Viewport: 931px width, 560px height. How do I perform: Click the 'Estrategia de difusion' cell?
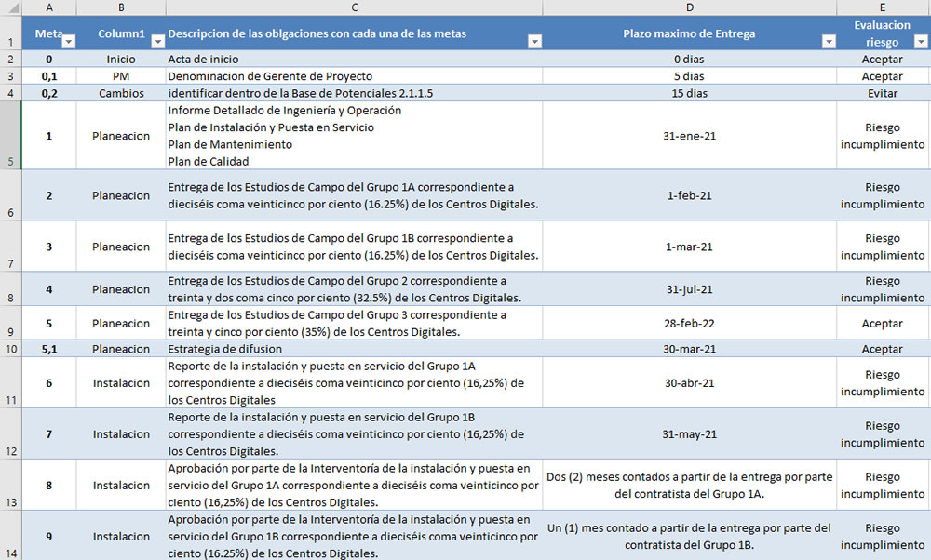[x=354, y=349]
